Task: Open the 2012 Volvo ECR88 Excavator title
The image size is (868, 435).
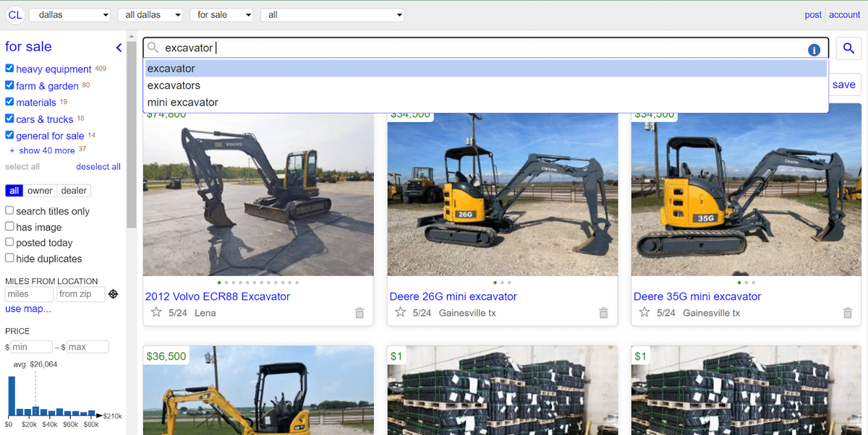Action: (x=218, y=296)
